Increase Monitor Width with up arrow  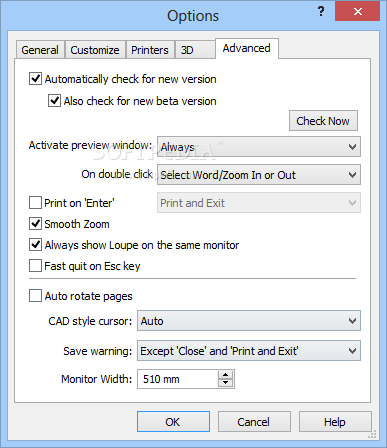pos(226,375)
